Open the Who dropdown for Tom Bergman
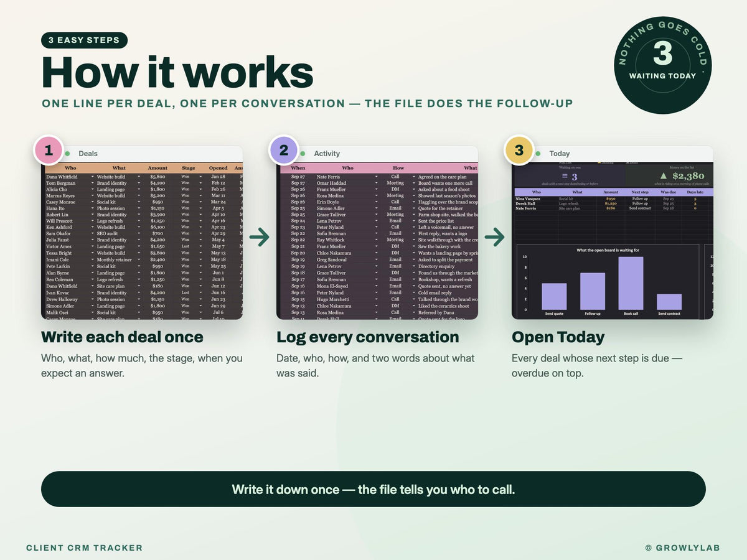Image resolution: width=747 pixels, height=560 pixels. (x=93, y=184)
